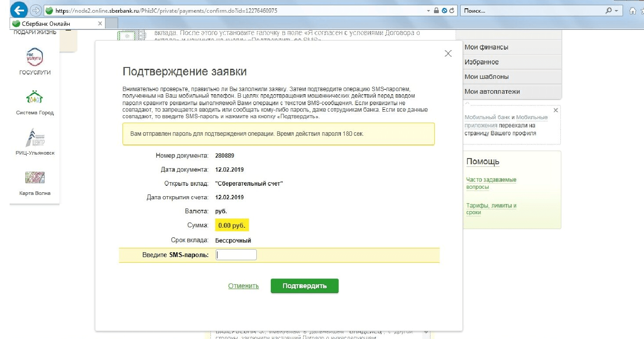644x339 pixels.
Task: Click the magnifier search icon
Action: [608, 11]
